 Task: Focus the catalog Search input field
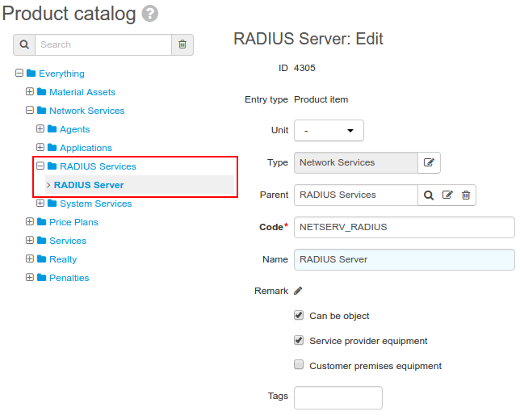click(x=103, y=44)
